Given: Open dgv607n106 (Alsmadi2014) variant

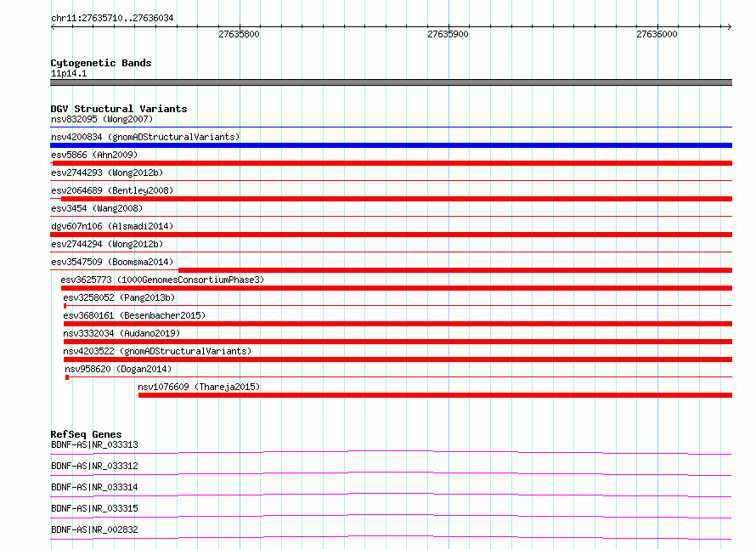Looking at the screenshot, I should 112,226.
